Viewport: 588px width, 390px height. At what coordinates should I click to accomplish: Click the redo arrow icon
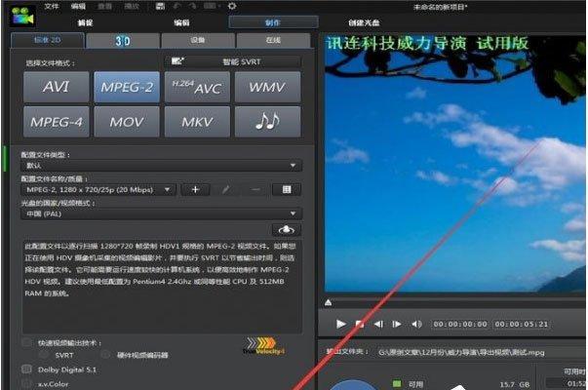click(x=193, y=6)
